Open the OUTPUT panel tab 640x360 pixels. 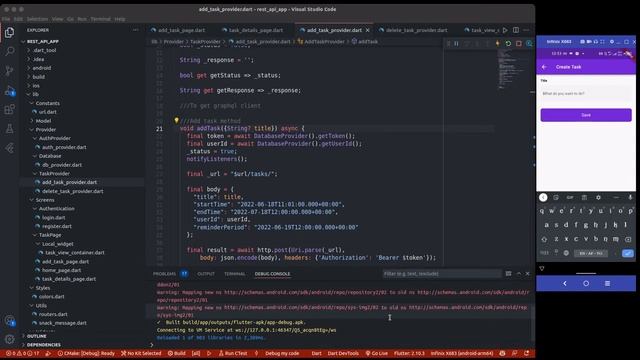tap(206, 274)
